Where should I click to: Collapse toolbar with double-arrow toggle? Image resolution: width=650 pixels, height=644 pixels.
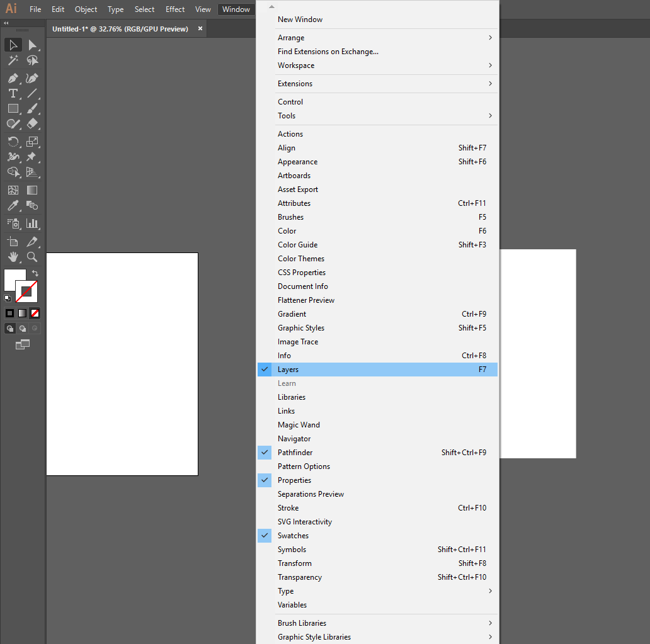(6, 23)
